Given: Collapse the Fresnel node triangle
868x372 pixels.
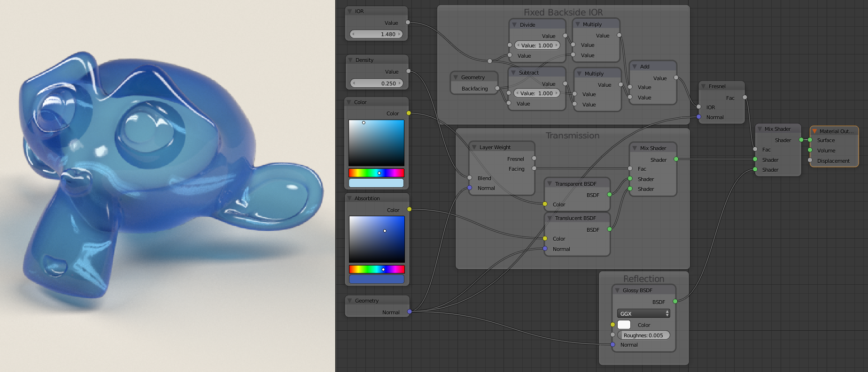Looking at the screenshot, I should (703, 86).
